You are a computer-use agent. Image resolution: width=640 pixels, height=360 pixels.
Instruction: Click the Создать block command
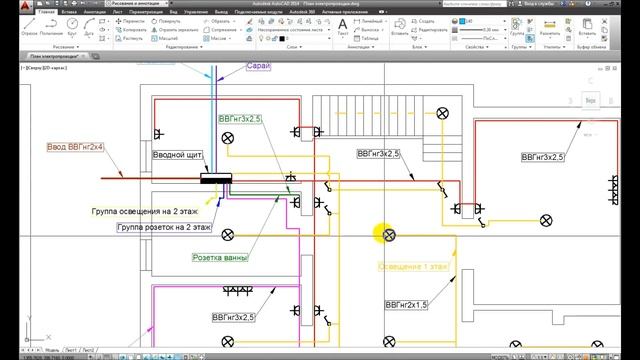[x=423, y=21]
